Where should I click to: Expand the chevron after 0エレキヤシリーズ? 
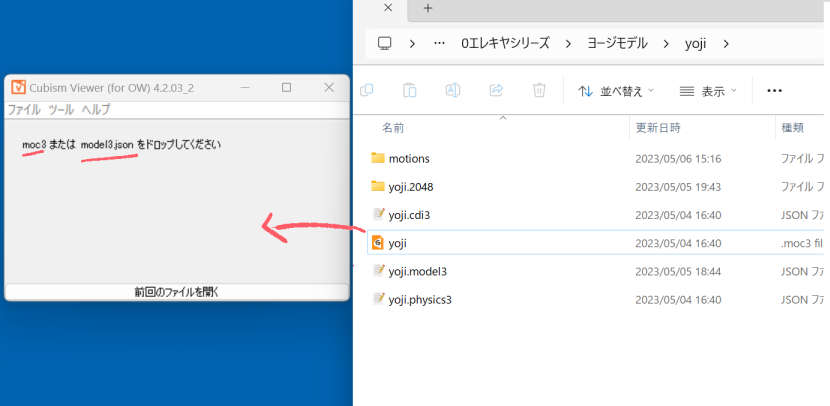pos(568,43)
